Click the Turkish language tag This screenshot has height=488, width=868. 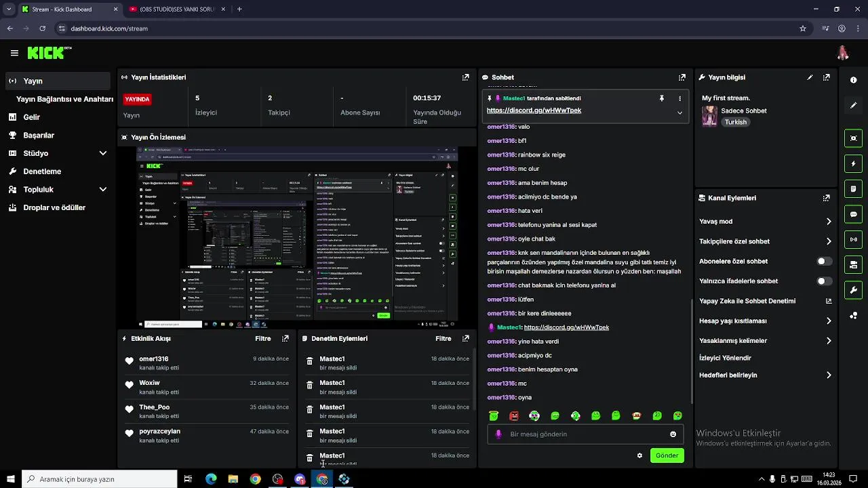735,122
